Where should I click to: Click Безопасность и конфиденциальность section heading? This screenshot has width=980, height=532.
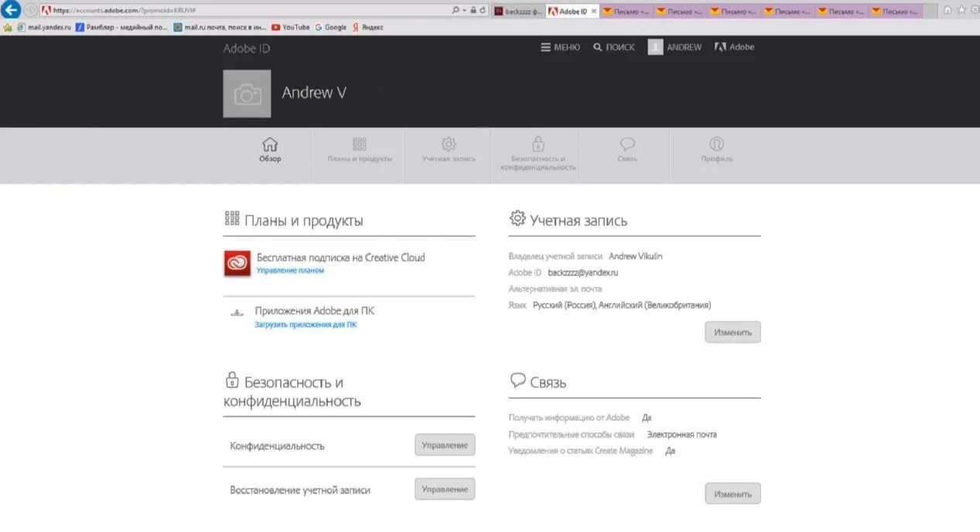pyautogui.click(x=292, y=391)
